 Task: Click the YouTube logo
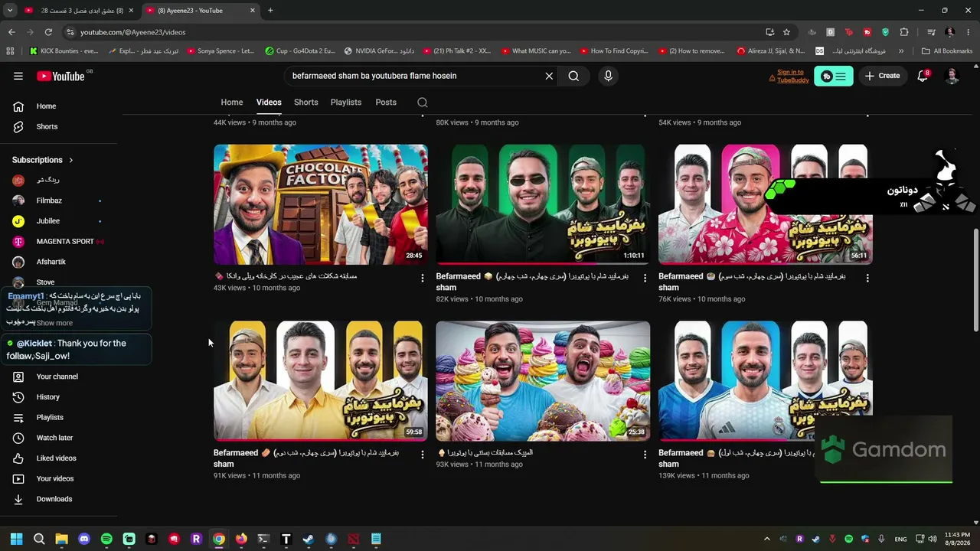[x=60, y=76]
